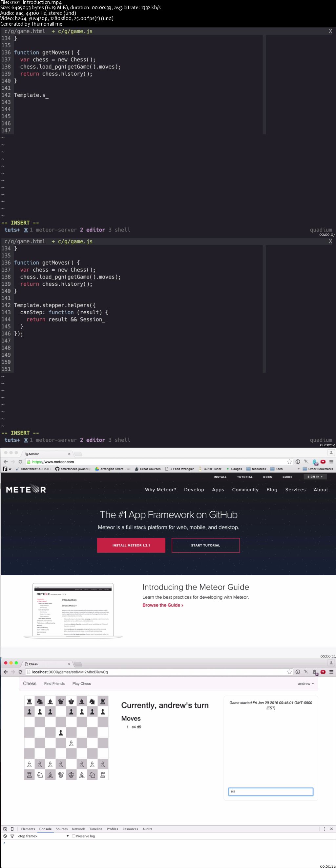The width and height of the screenshot is (336, 868).
Task: Close the Meteor browser tab
Action: click(x=69, y=454)
